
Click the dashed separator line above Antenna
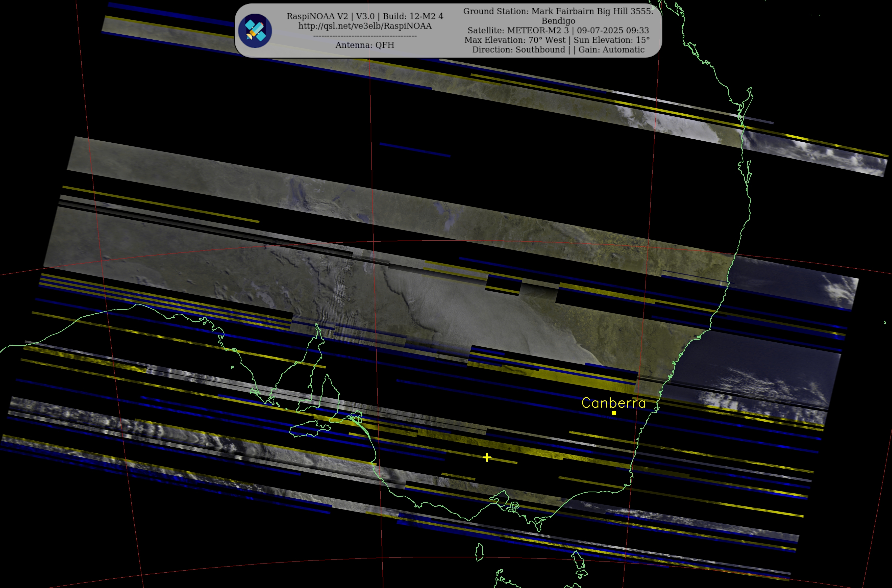click(x=365, y=36)
